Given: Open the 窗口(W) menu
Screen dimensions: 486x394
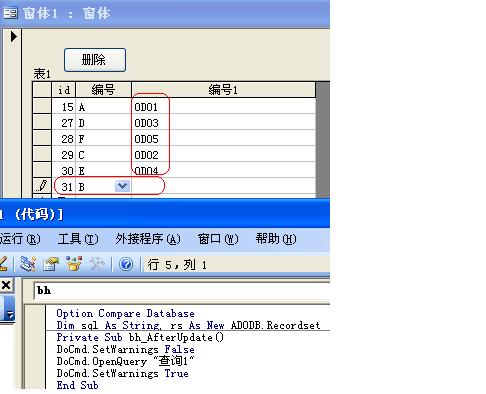Looking at the screenshot, I should point(218,239).
